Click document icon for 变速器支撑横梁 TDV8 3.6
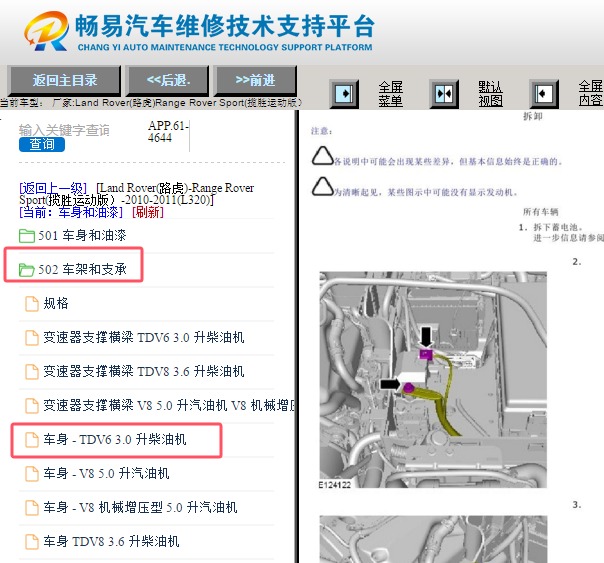604x563 pixels. [32, 372]
